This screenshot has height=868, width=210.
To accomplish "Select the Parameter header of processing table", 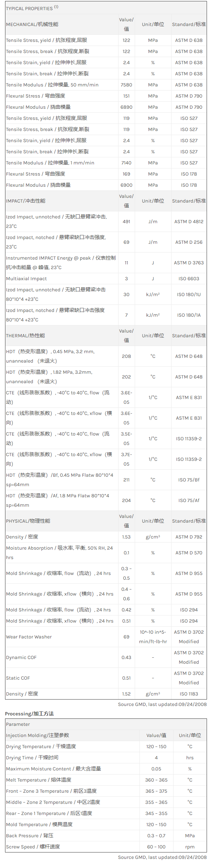I will [x=18, y=724].
